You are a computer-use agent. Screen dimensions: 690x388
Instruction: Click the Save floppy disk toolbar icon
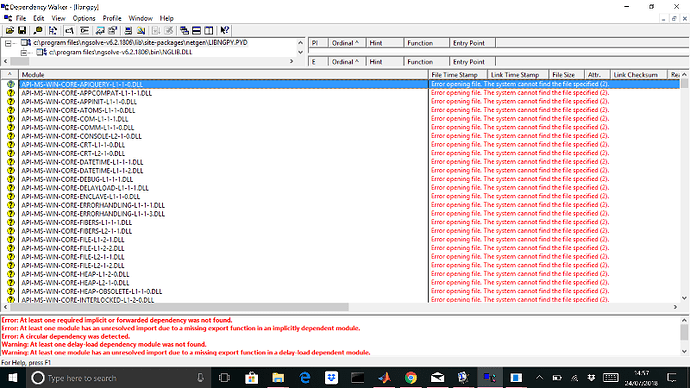coord(22,30)
